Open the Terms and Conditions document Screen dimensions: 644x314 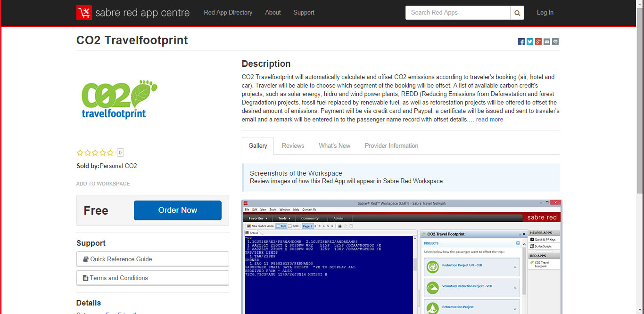[x=153, y=278]
